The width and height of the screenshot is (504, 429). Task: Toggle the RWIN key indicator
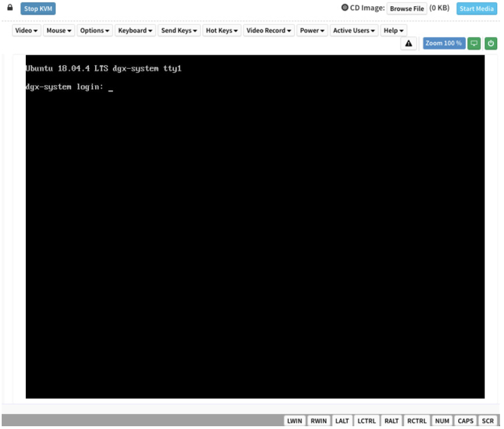click(x=318, y=421)
